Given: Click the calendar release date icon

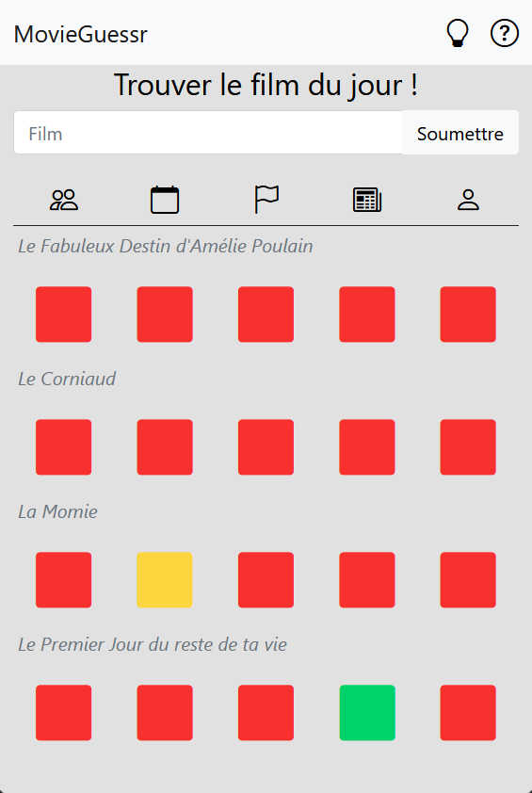Looking at the screenshot, I should click(165, 200).
